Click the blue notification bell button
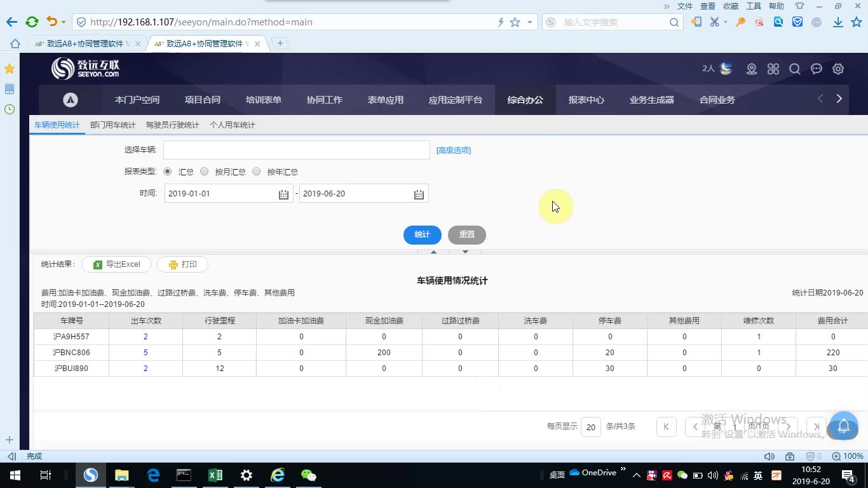 [844, 425]
